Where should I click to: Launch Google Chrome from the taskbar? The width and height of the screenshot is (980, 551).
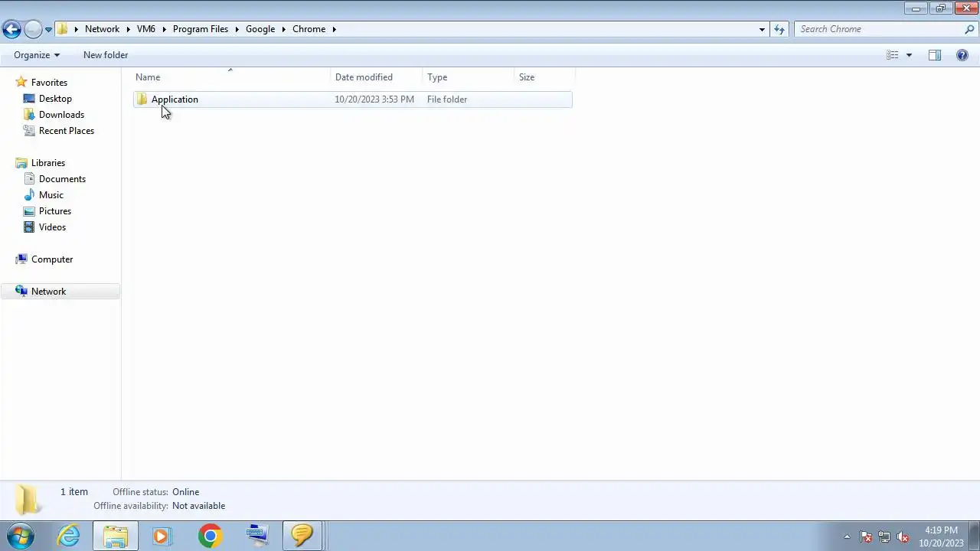coord(210,536)
